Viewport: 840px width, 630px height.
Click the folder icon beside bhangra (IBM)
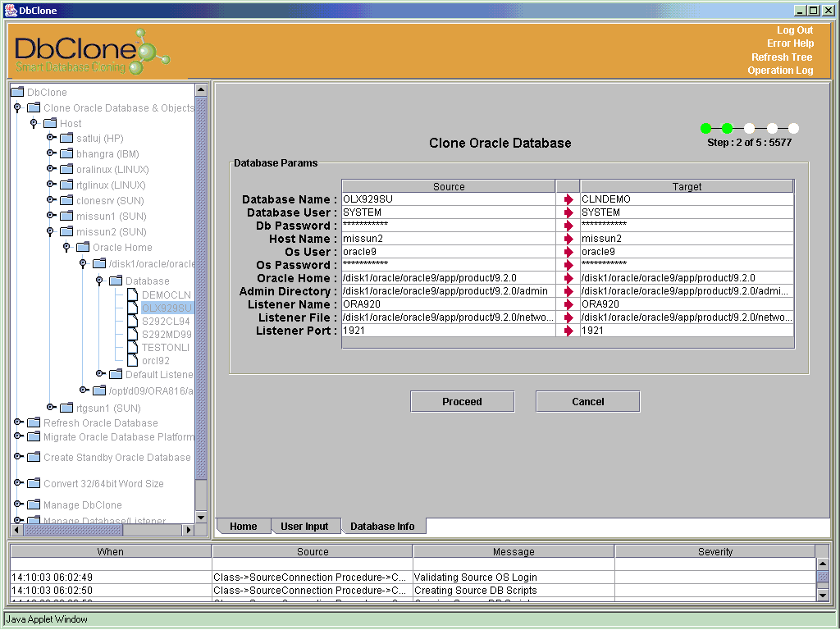[x=66, y=153]
